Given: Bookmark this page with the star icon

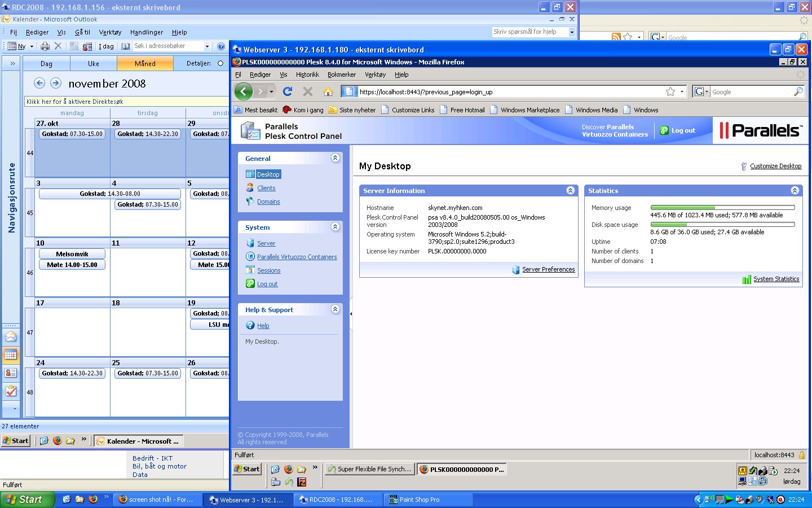Looking at the screenshot, I should click(670, 91).
